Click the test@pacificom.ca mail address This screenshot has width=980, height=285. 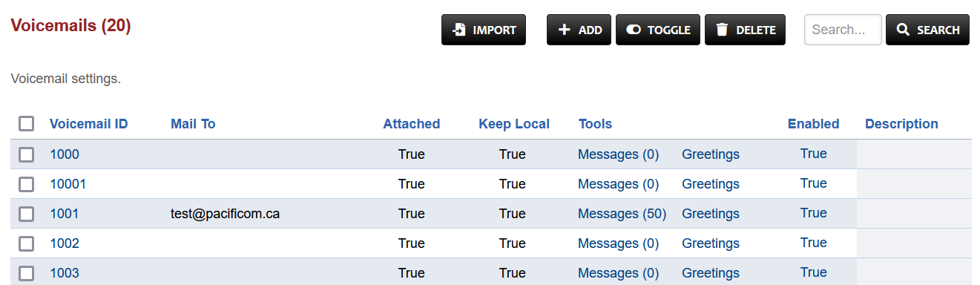226,214
